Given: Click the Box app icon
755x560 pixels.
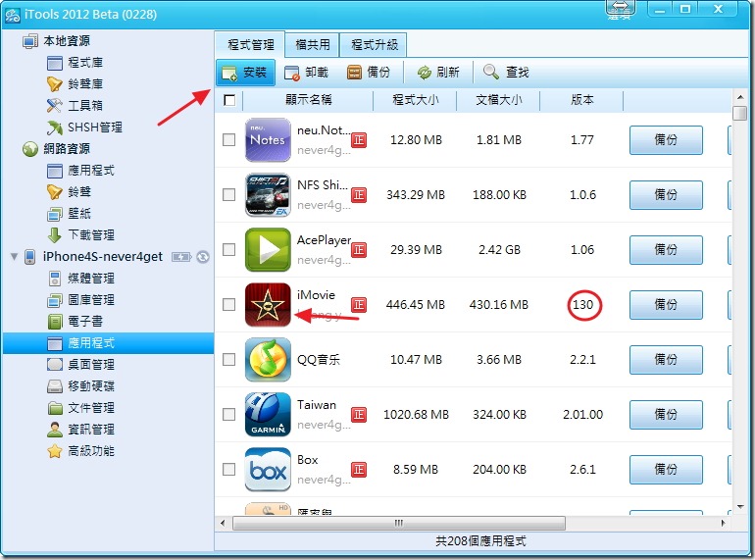Looking at the screenshot, I should pos(268,469).
